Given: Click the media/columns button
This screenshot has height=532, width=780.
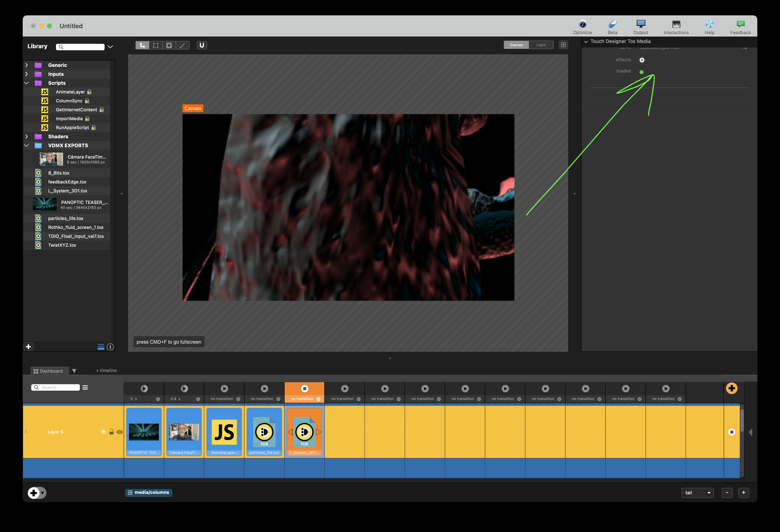Looking at the screenshot, I should tap(149, 492).
